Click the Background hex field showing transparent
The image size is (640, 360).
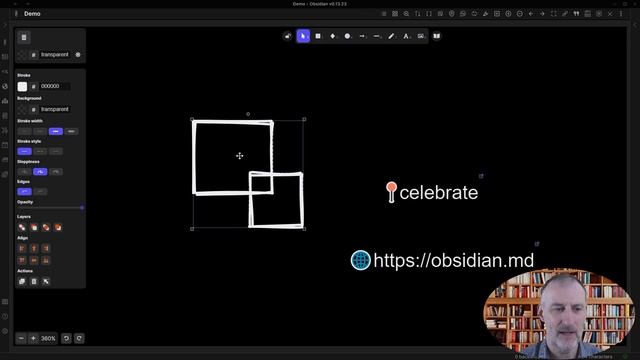(x=54, y=109)
